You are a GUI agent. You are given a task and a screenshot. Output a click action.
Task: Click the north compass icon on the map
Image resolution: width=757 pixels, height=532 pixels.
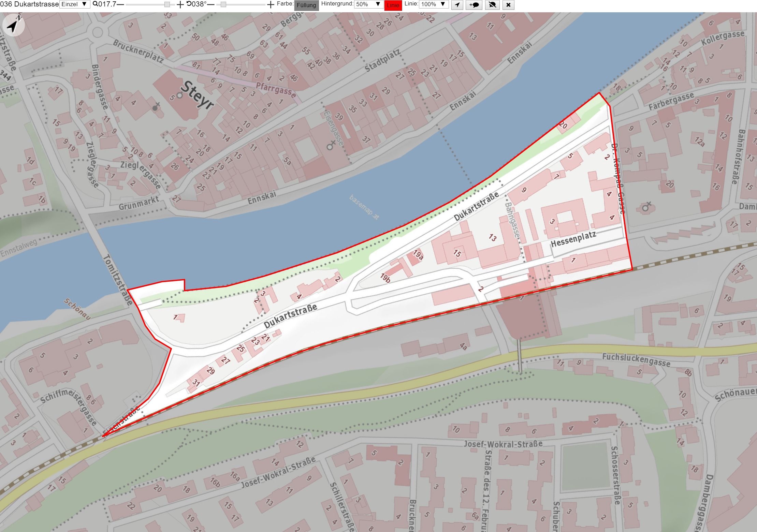(13, 25)
